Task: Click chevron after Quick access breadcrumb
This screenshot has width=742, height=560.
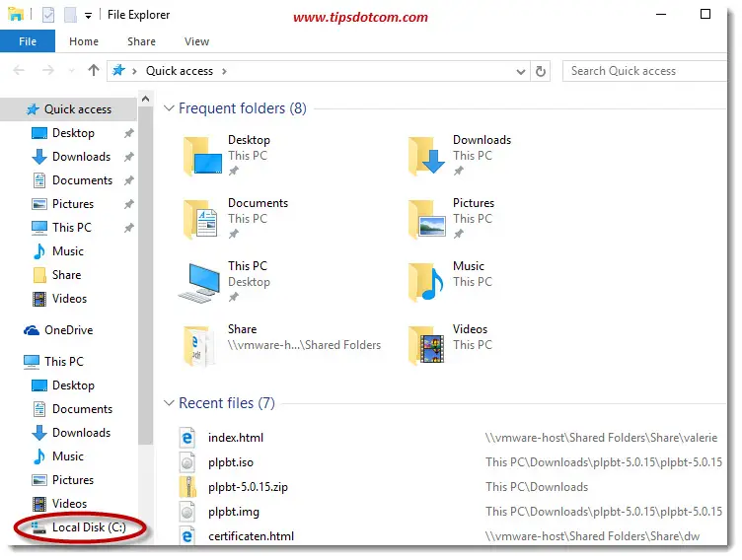Action: pyautogui.click(x=224, y=71)
